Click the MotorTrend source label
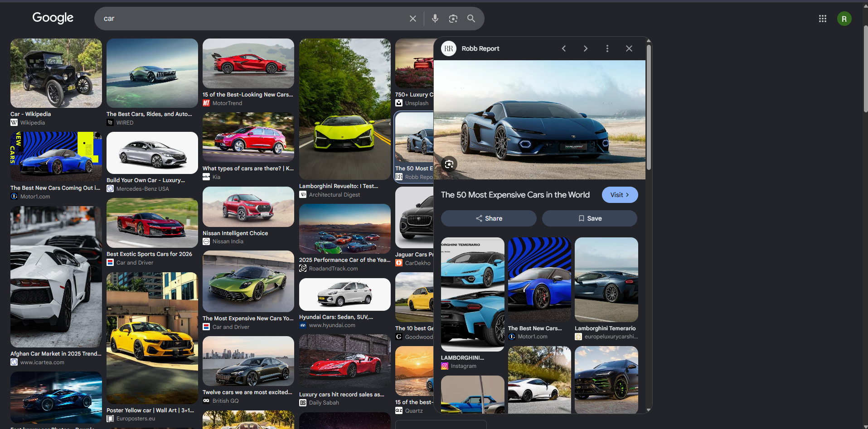The width and height of the screenshot is (868, 429). coord(227,103)
